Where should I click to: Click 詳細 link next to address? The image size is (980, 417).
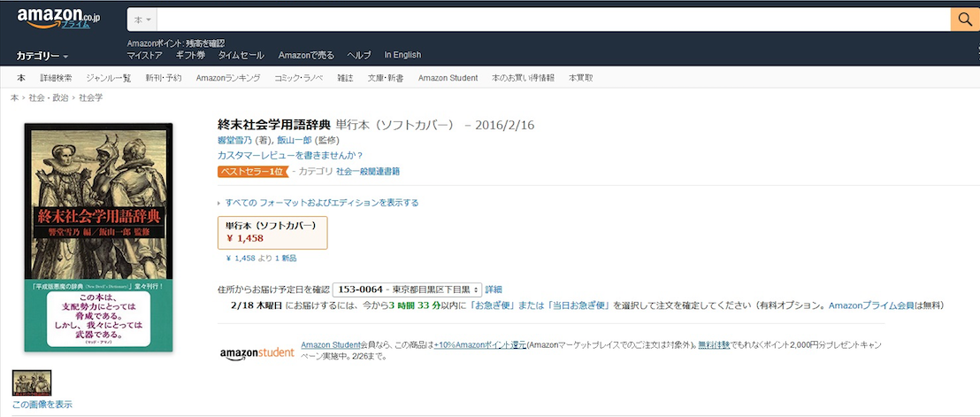click(494, 290)
